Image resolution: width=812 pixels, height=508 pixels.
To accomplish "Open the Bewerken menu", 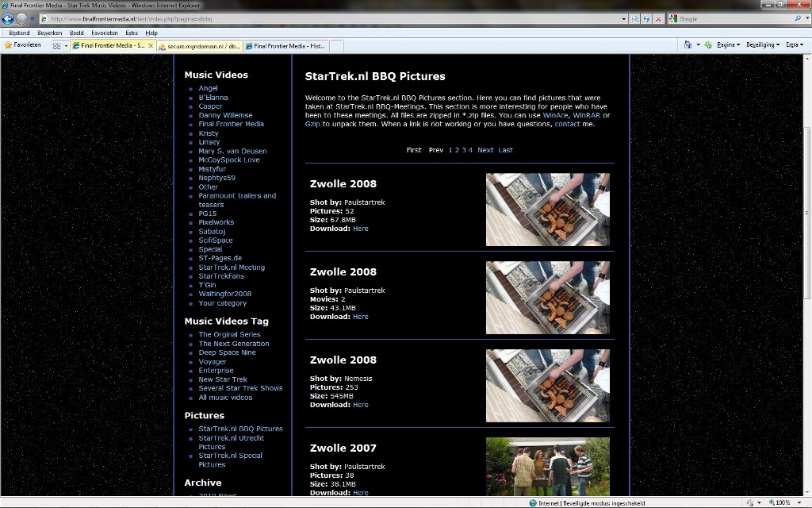I will pos(50,33).
